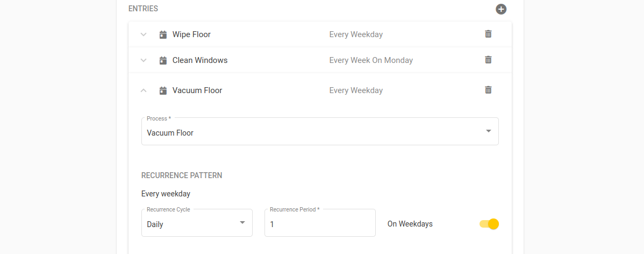Click the On Weekdays label
This screenshot has height=254, width=644.
coord(410,224)
